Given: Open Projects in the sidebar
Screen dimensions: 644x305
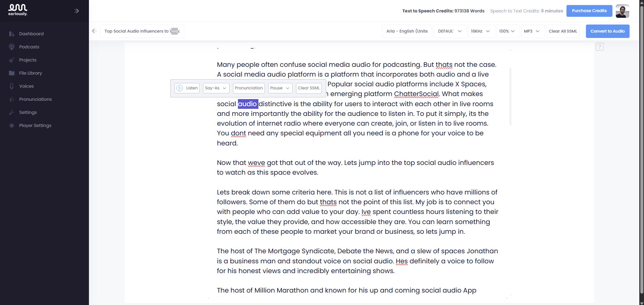Looking at the screenshot, I should 28,60.
